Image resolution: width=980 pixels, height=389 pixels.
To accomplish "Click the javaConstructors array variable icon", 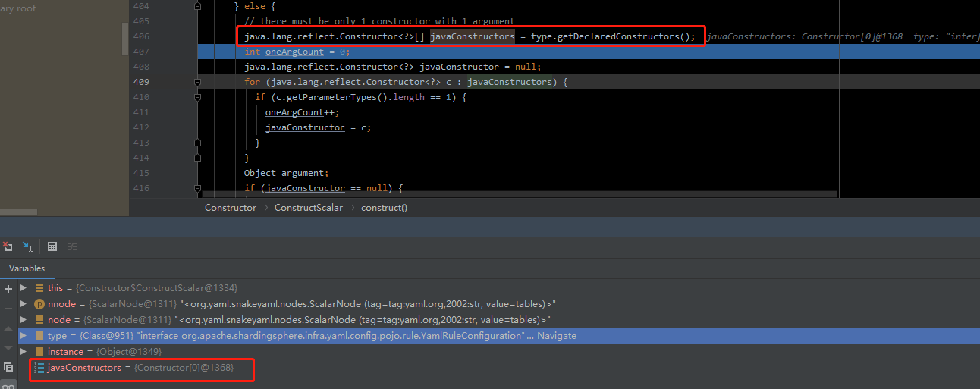I will 39,368.
